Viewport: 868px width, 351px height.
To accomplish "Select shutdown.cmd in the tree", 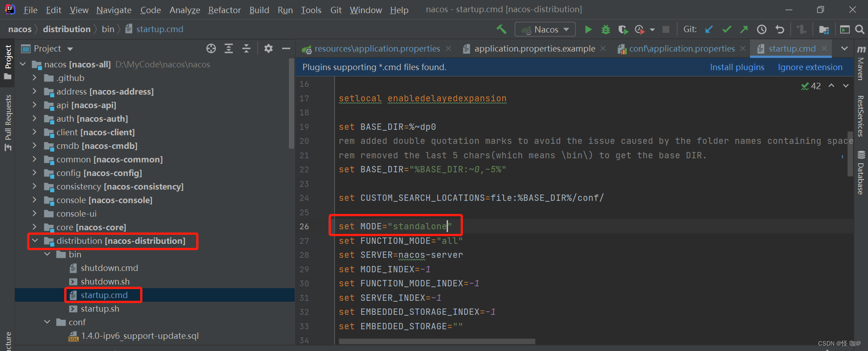I will (109, 268).
